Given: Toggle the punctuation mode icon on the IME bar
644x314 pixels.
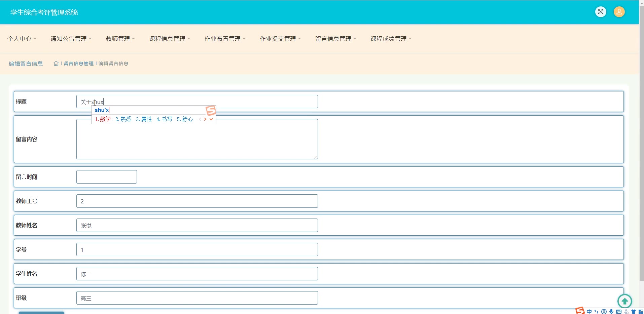Looking at the screenshot, I should coord(597,312).
